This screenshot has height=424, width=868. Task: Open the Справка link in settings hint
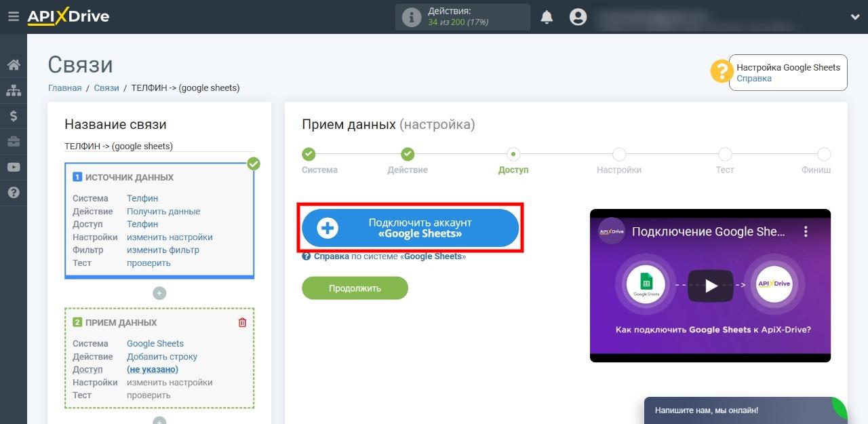coord(754,78)
